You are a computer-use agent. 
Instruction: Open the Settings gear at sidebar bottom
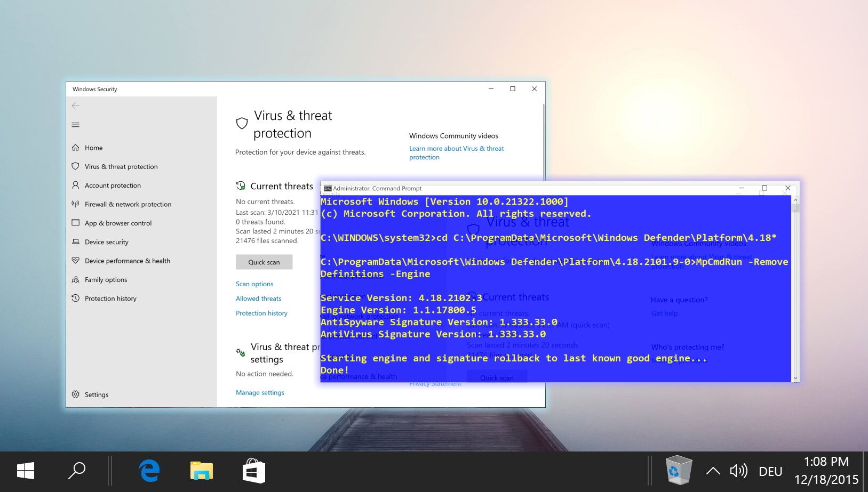click(75, 394)
